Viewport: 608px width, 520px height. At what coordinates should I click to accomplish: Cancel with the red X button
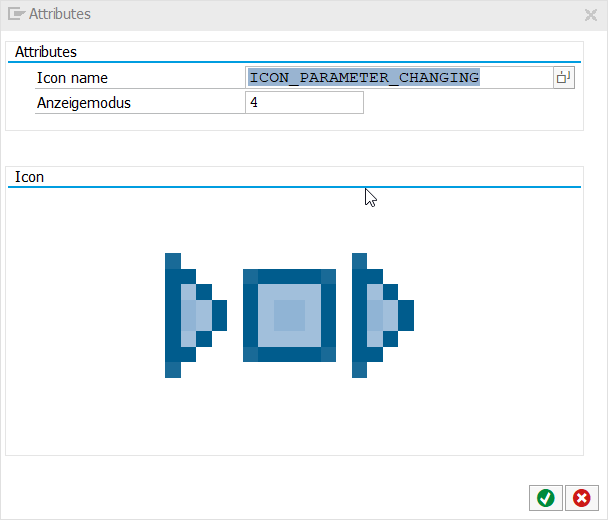[582, 498]
